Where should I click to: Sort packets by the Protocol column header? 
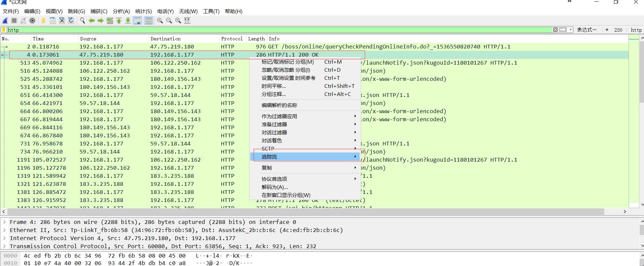point(233,39)
